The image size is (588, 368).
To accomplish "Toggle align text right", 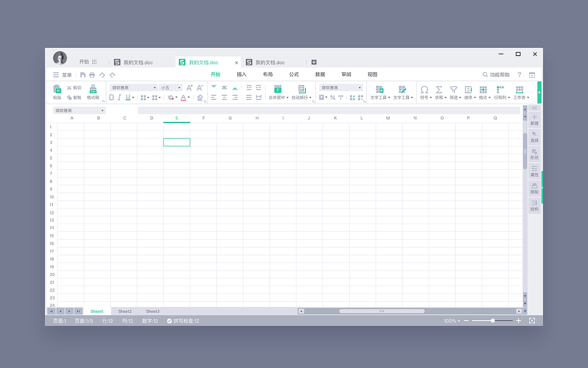I will coord(235,98).
